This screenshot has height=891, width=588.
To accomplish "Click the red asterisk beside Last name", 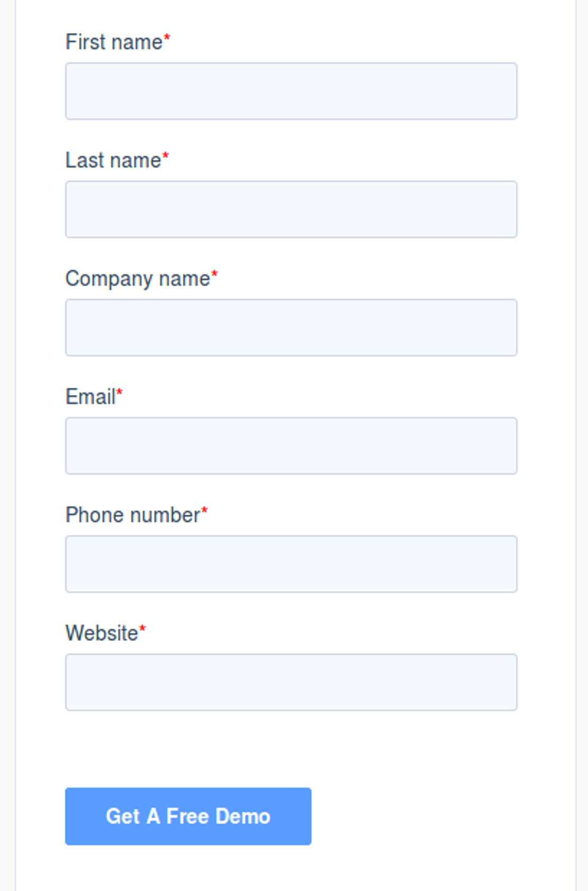I will [x=165, y=156].
